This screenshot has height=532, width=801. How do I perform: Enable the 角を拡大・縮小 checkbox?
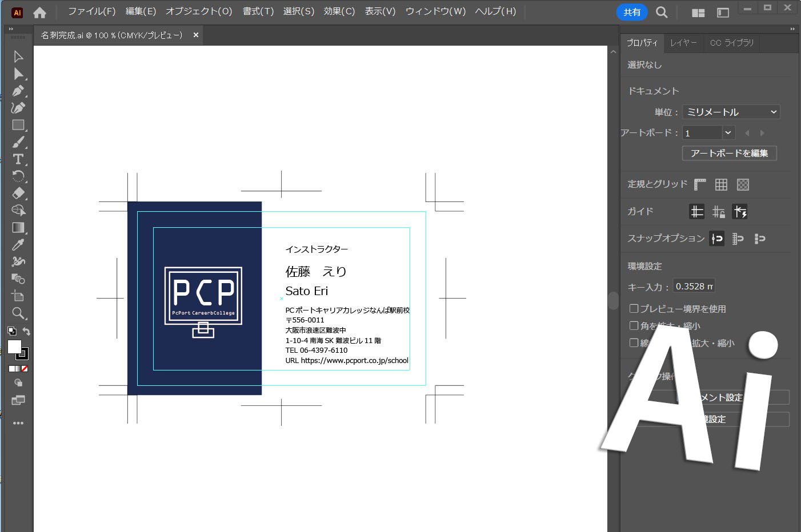(x=634, y=325)
